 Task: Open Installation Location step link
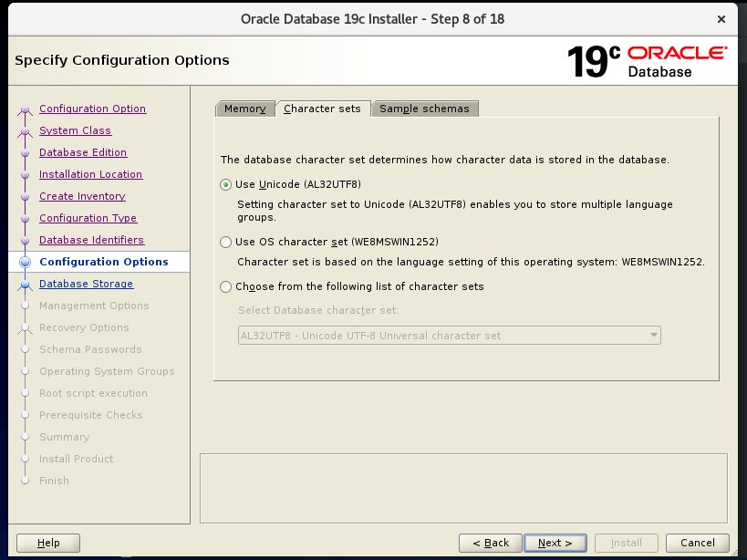click(90, 174)
